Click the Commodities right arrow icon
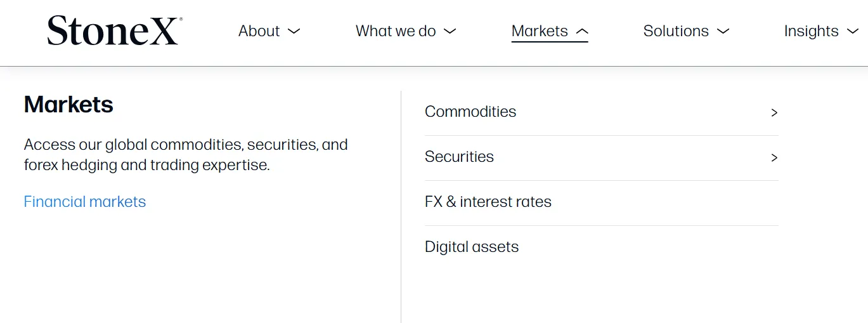This screenshot has height=323, width=868. pyautogui.click(x=774, y=112)
